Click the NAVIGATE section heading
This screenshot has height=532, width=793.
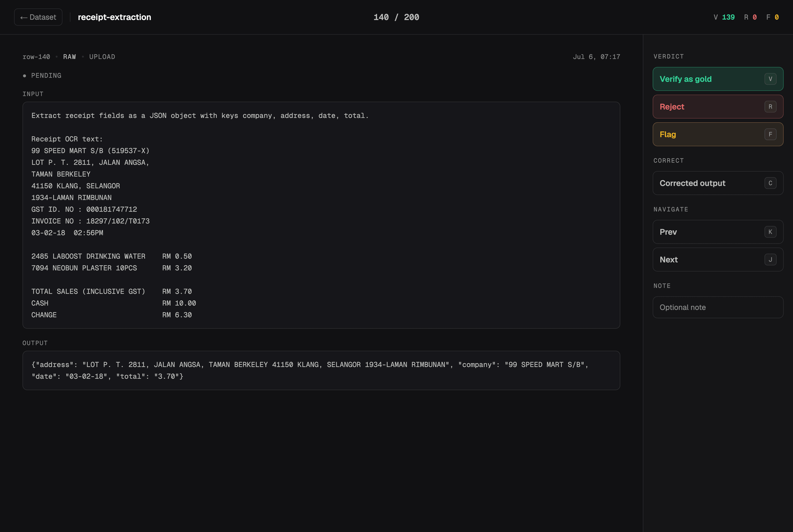[x=671, y=209]
